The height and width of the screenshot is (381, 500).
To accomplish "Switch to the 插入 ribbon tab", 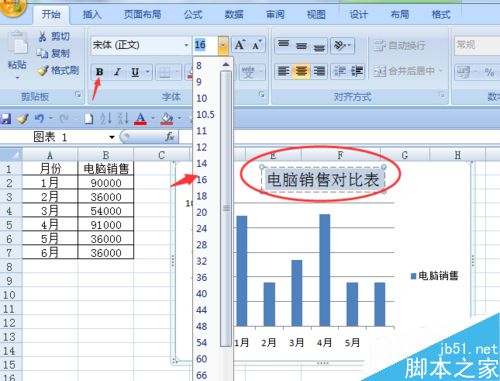I will point(92,14).
